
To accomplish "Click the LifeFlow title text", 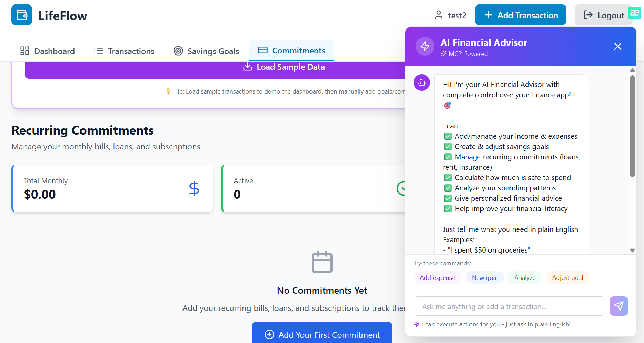I will tap(63, 16).
